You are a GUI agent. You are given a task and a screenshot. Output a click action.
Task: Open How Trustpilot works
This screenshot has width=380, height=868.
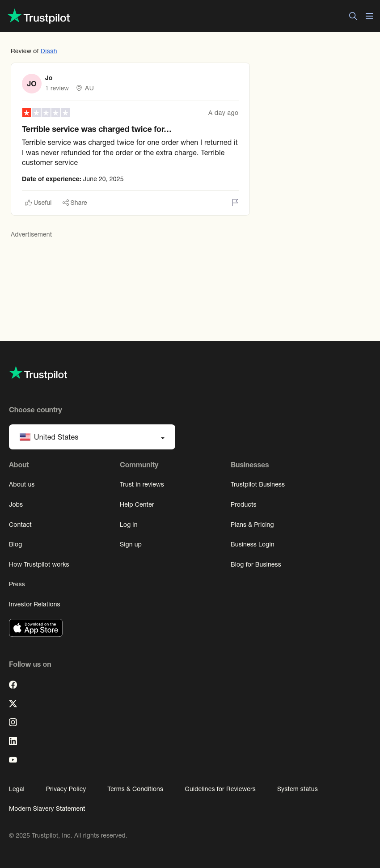39,564
